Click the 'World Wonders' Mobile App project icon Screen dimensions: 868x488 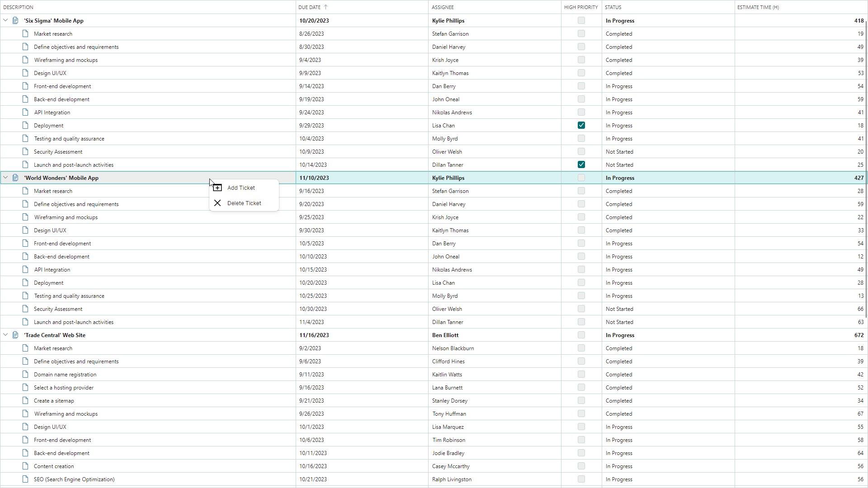point(15,178)
